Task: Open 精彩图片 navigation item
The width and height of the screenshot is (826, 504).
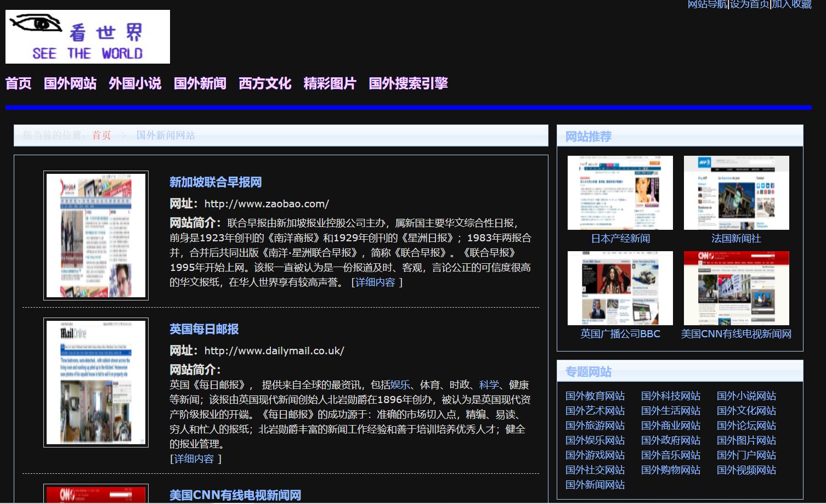Action: click(x=330, y=83)
